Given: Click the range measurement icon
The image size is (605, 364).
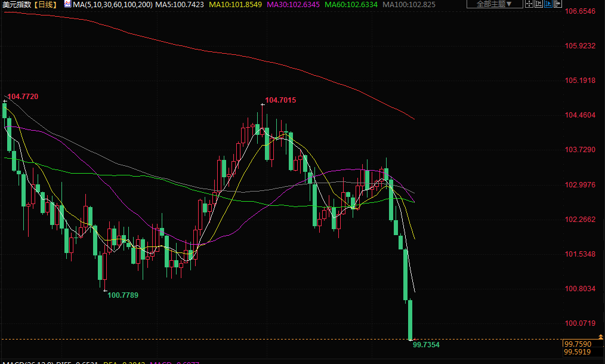Looking at the screenshot, I should click(x=538, y=4).
